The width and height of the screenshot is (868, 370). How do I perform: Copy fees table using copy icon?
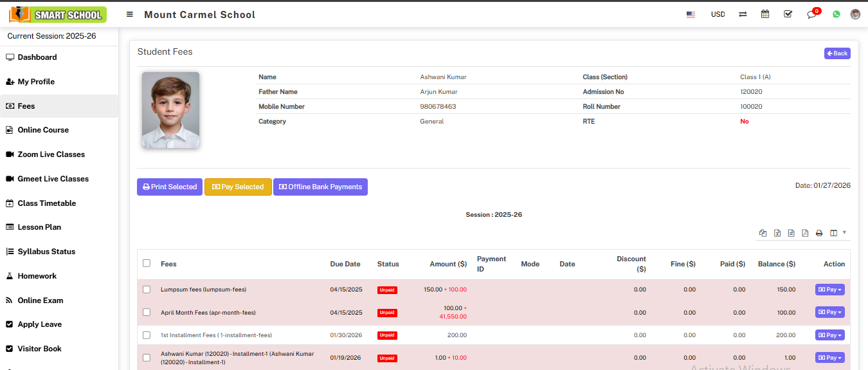(763, 233)
